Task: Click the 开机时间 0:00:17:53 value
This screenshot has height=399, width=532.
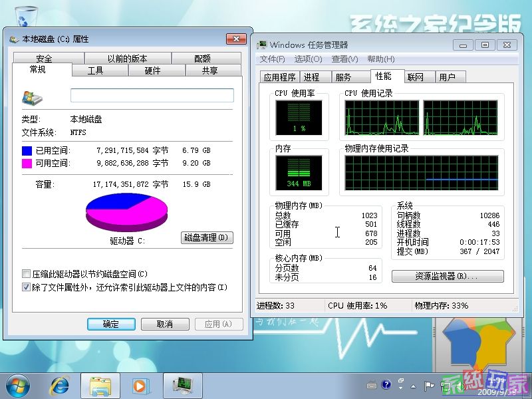Action: pyautogui.click(x=479, y=242)
